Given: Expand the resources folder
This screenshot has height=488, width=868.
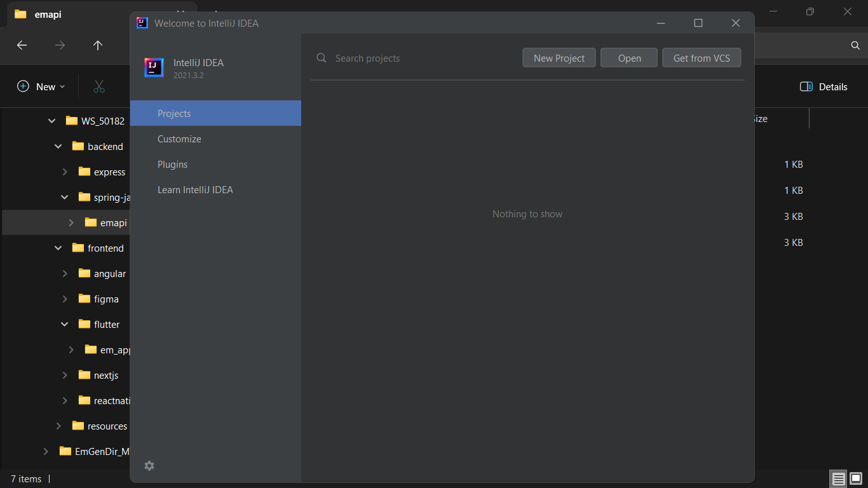Looking at the screenshot, I should pos(58,426).
